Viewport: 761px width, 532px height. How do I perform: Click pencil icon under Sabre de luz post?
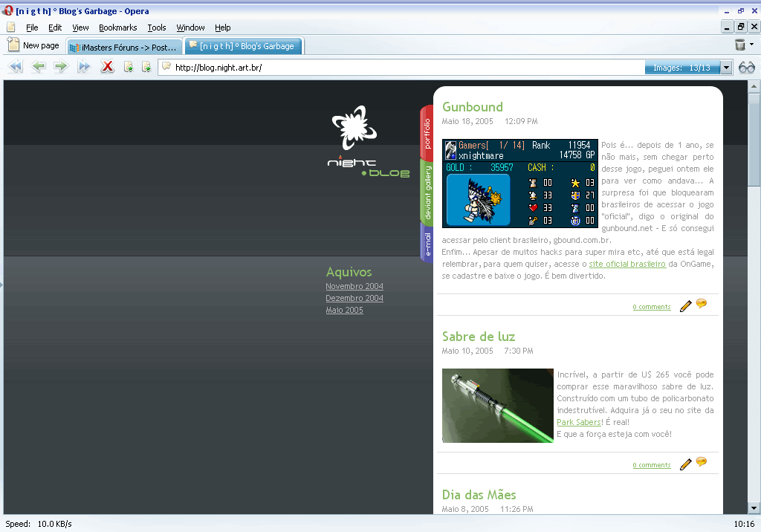pos(685,464)
